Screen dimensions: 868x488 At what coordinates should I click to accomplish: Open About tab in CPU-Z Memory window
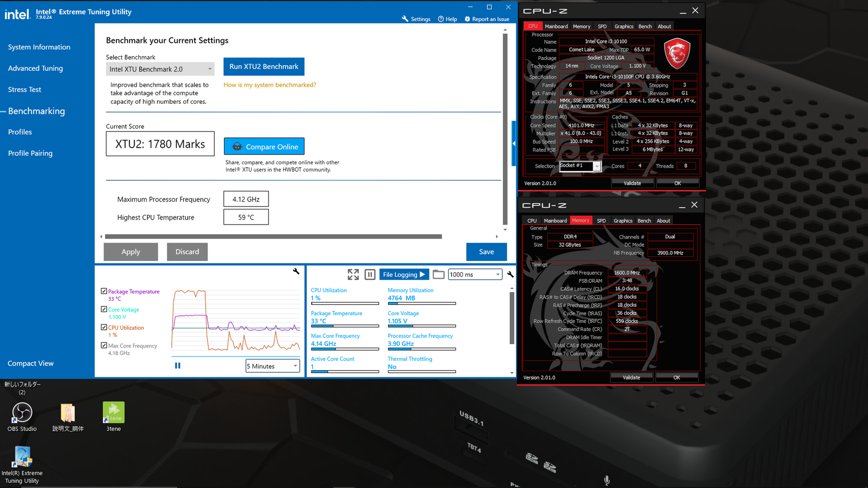coord(663,221)
